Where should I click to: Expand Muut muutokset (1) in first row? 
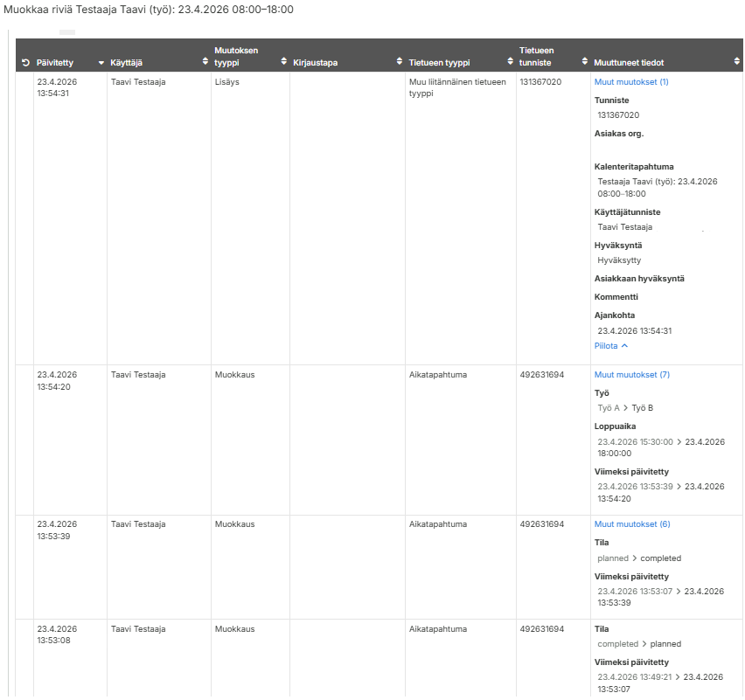tap(631, 82)
